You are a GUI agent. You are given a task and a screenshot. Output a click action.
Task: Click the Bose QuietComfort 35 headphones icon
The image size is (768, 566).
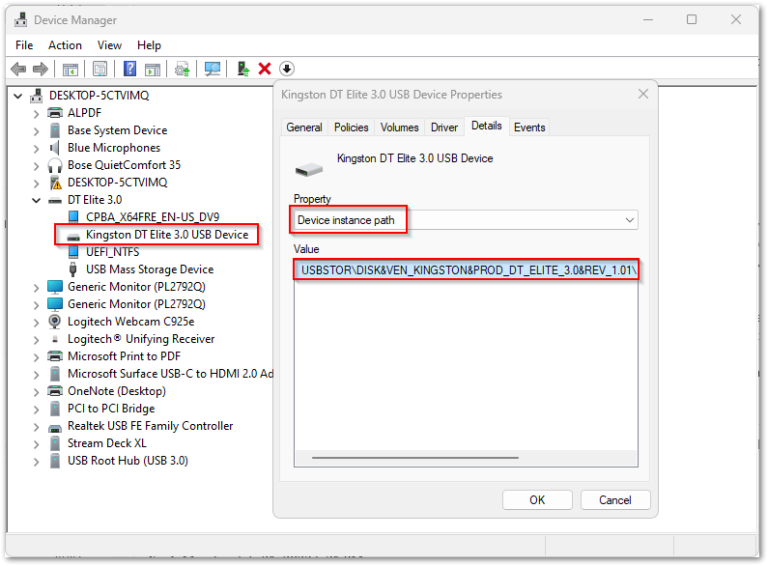point(55,165)
